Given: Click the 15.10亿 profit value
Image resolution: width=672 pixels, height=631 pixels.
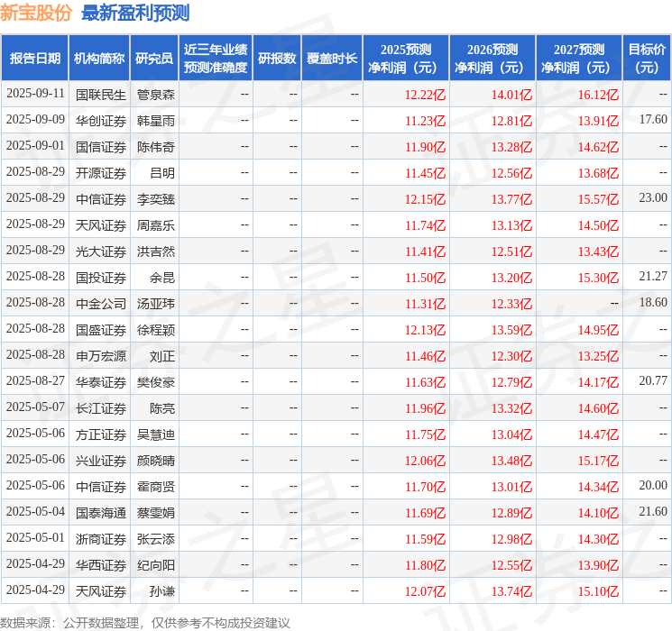Looking at the screenshot, I should pyautogui.click(x=598, y=591).
